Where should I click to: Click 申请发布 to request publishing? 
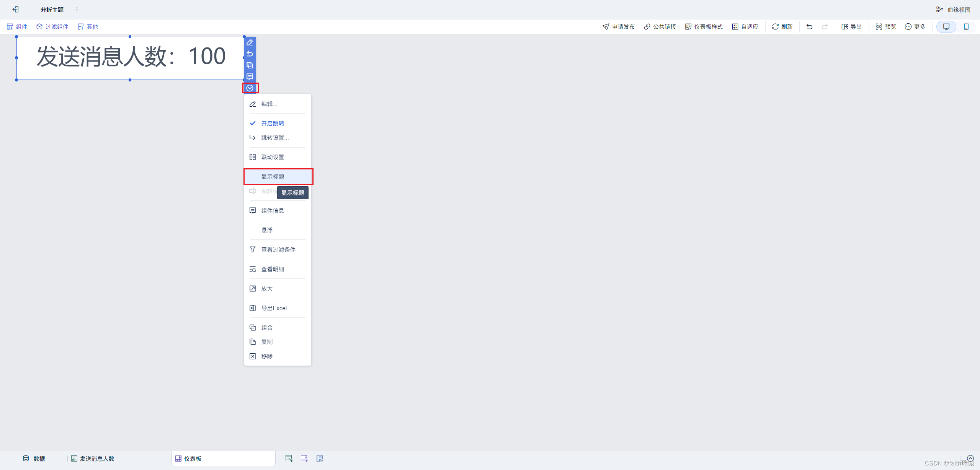coord(619,26)
